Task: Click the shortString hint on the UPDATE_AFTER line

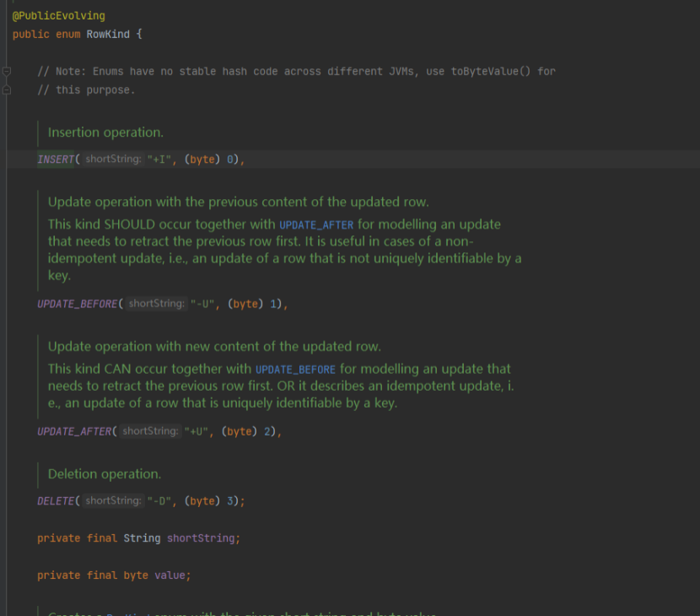Action: point(150,431)
